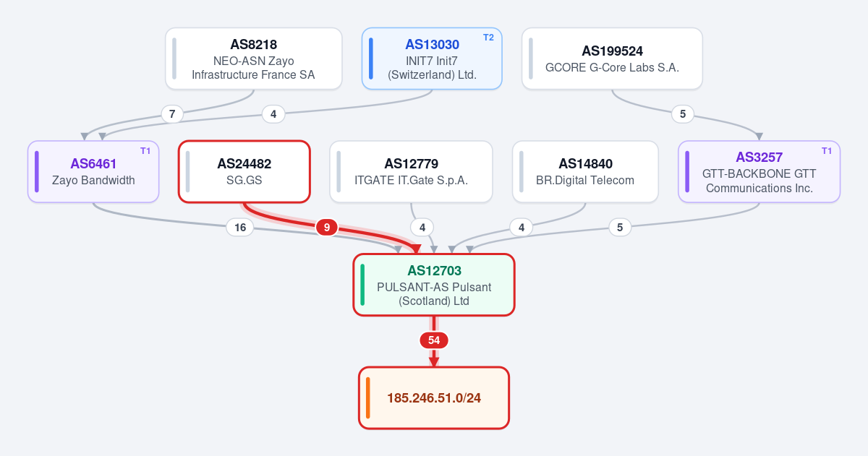Click the edge count label 7

(x=171, y=113)
